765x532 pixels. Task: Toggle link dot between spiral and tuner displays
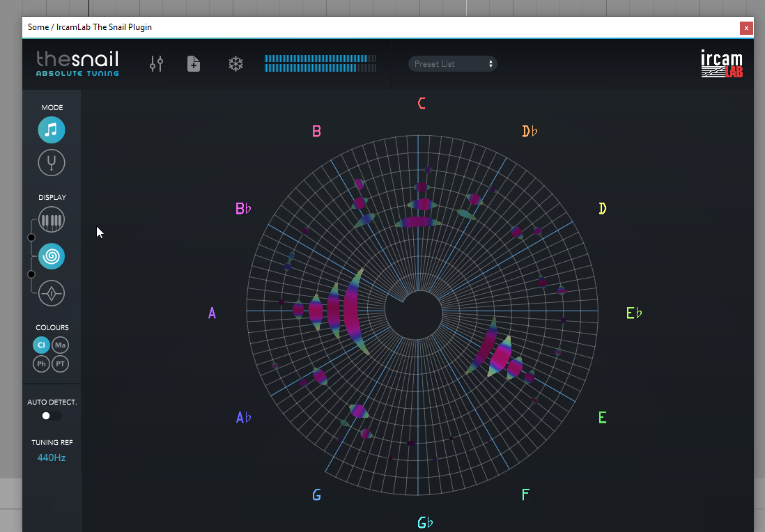click(x=31, y=274)
